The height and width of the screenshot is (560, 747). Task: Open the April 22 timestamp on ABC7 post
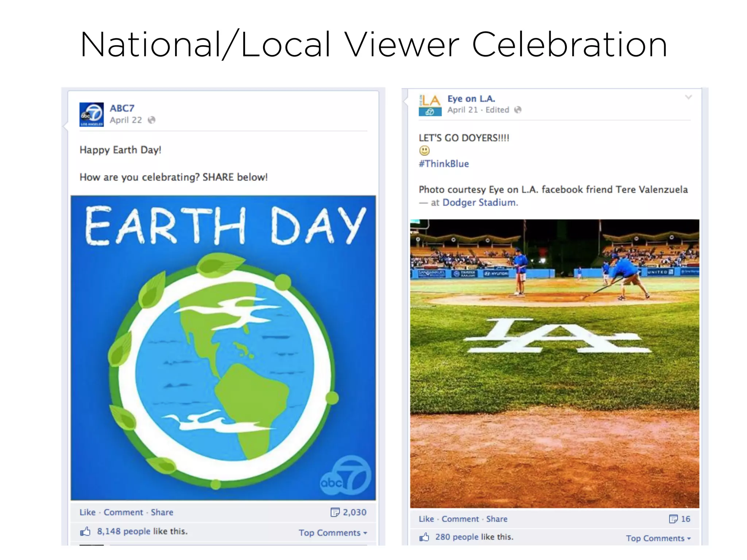[126, 120]
